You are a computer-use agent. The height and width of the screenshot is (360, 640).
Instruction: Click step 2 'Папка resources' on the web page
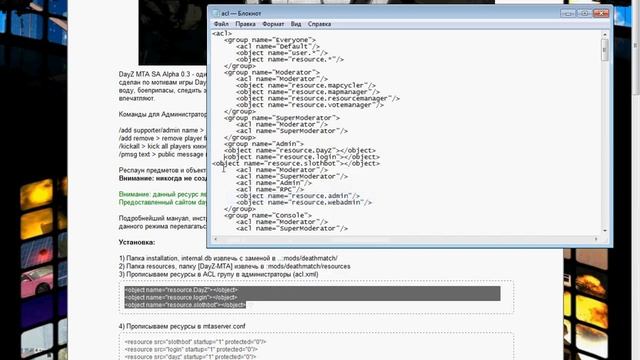[x=235, y=267]
